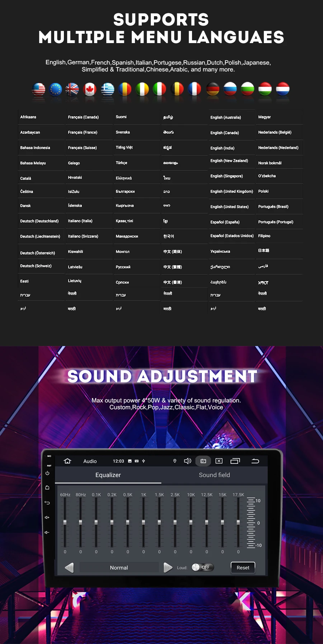Tap the keyboard notification icon in the status bar
This screenshot has height=644, width=323.
[x=136, y=461]
